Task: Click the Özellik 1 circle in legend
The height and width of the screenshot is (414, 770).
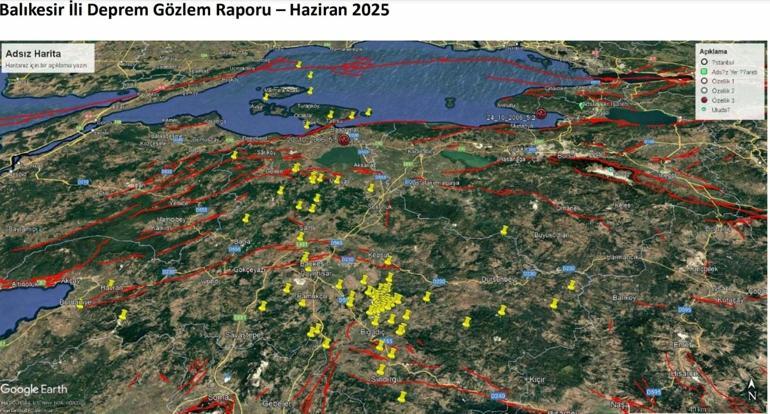Action: coord(704,81)
